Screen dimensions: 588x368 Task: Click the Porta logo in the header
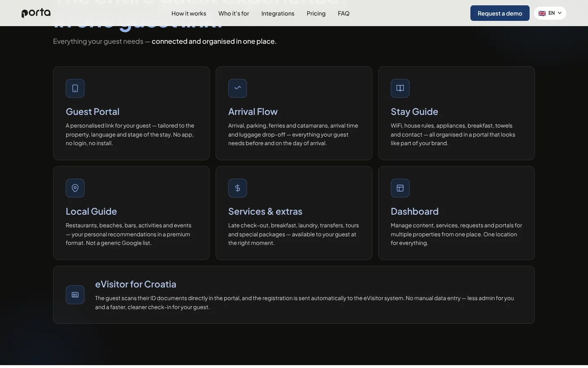pos(36,13)
